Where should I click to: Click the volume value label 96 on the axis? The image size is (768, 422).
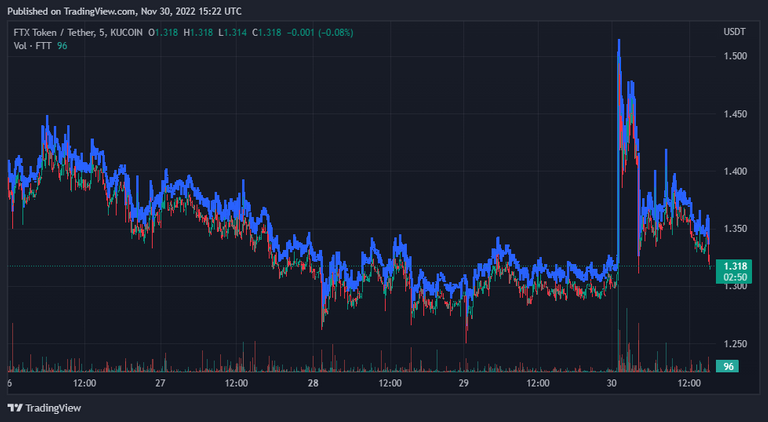coord(727,366)
